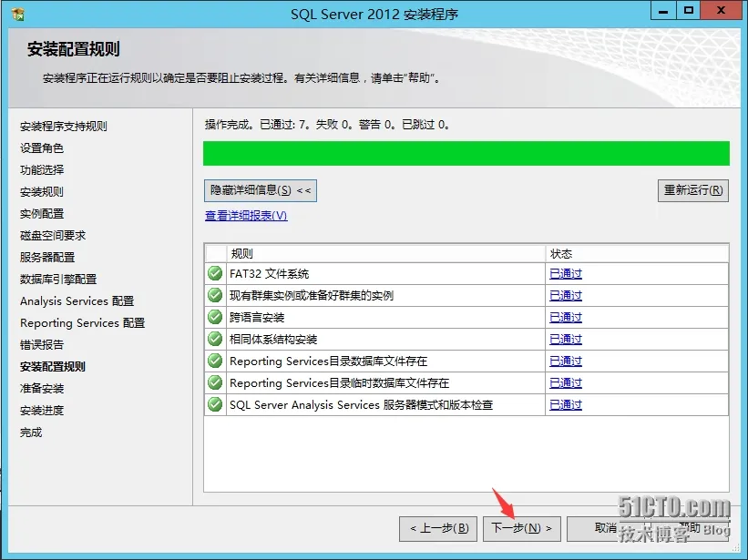Click the 状态 column header

[637, 253]
